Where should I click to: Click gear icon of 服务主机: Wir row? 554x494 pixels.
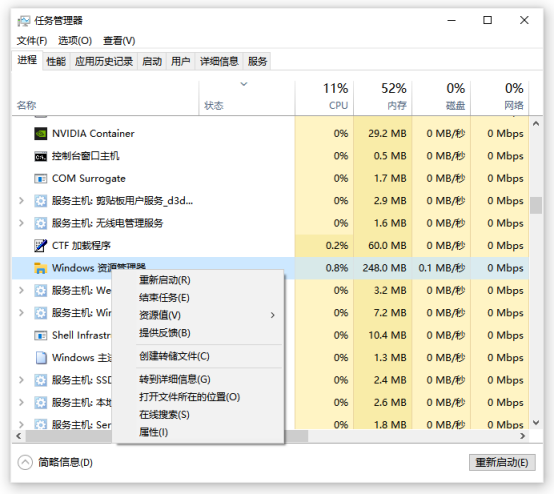pos(41,313)
